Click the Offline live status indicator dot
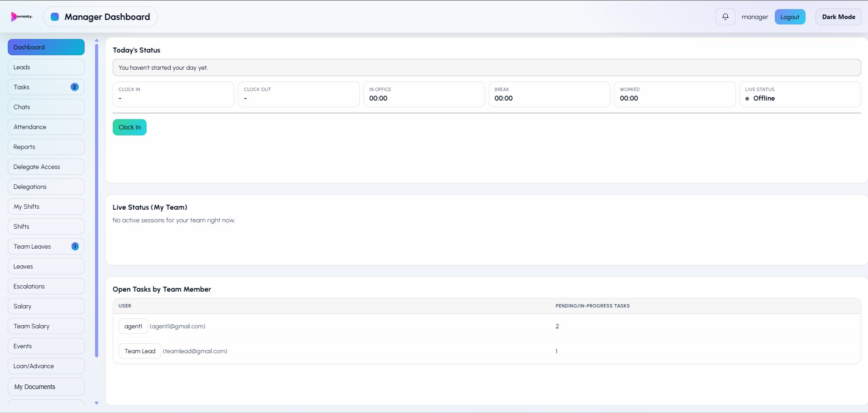The width and height of the screenshot is (868, 413). [748, 98]
